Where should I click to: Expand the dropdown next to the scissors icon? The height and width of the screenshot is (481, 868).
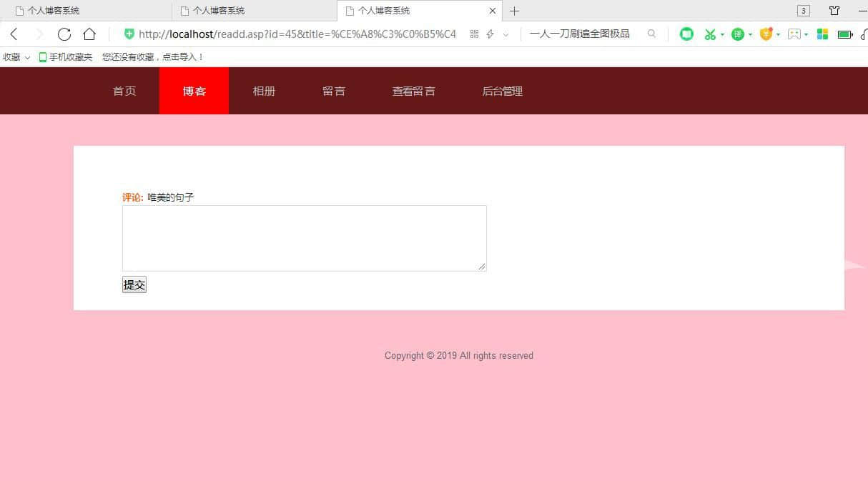722,34
